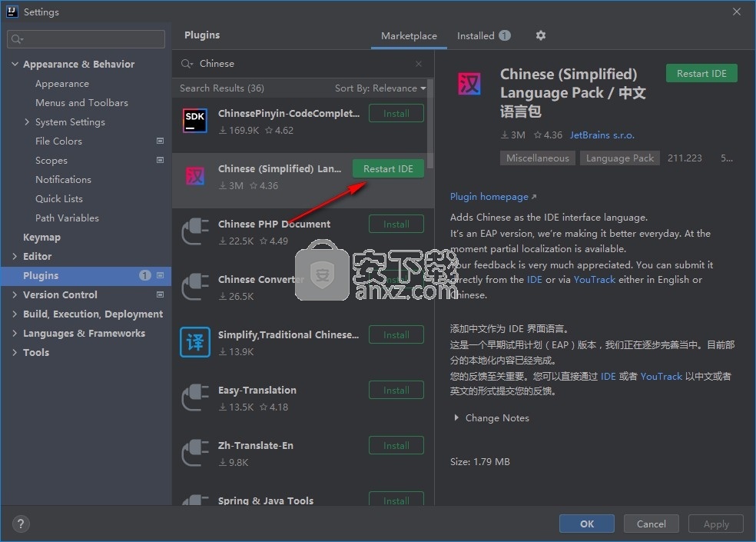Expand the Editor settings node
756x542 pixels.
click(x=15, y=256)
